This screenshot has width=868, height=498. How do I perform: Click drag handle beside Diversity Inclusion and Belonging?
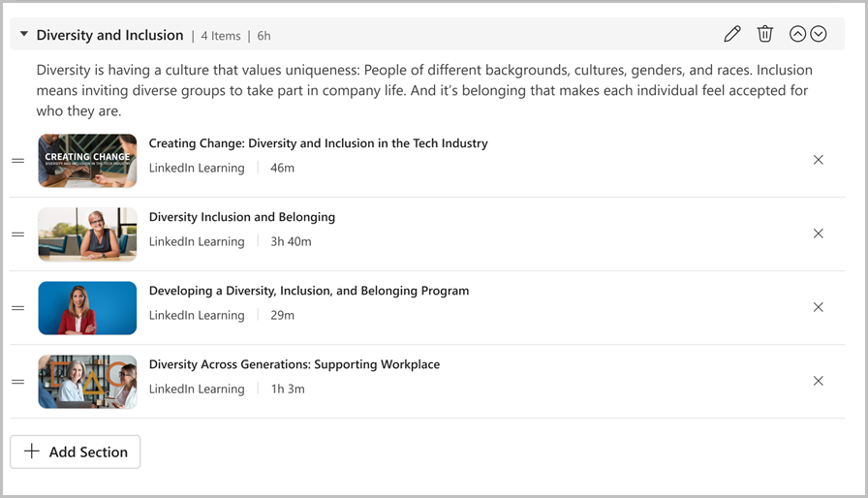(18, 234)
